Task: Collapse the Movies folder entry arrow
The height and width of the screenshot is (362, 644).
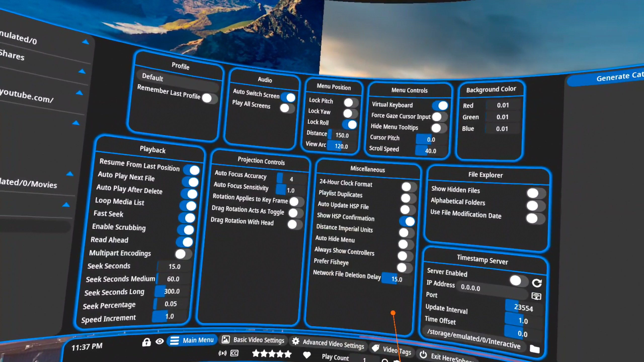Action: point(70,174)
